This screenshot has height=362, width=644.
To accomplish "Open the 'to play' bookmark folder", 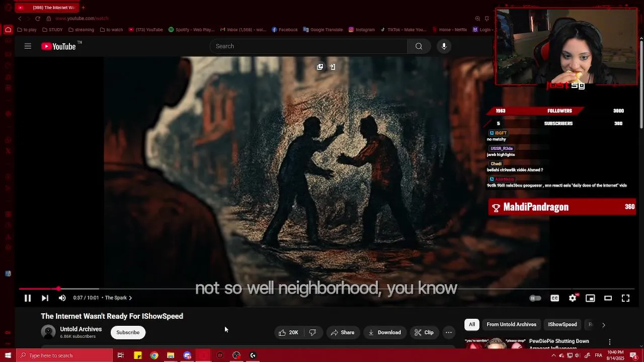I will point(27,30).
